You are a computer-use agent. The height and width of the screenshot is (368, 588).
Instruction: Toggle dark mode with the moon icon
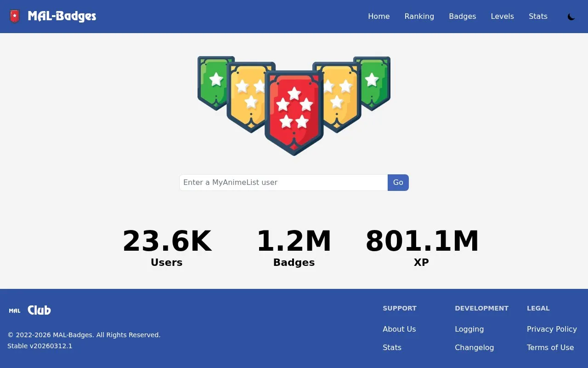pos(571,17)
